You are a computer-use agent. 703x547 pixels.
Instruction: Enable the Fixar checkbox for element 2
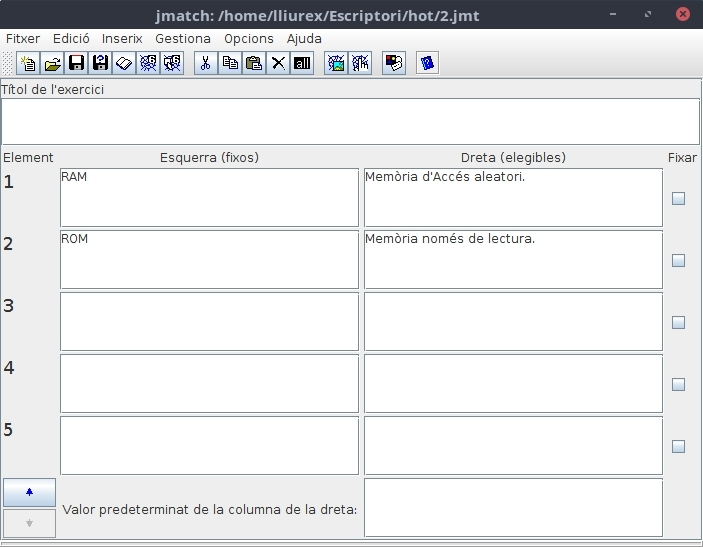point(678,261)
